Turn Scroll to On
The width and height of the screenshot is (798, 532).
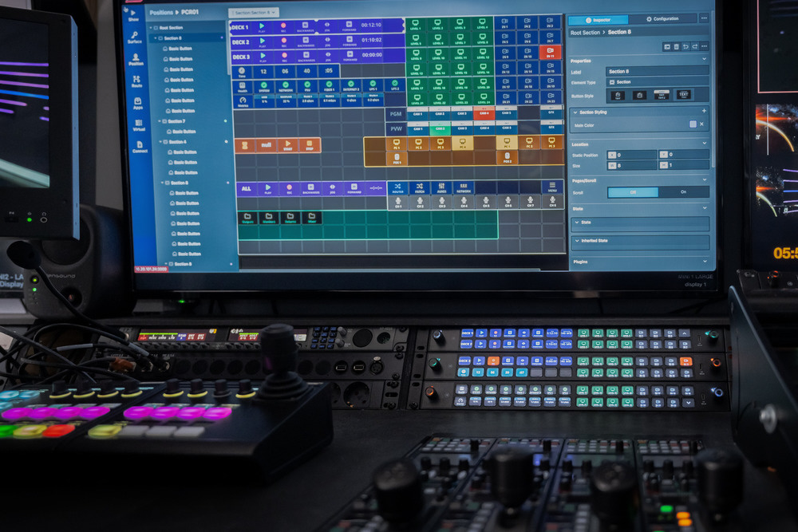[683, 192]
